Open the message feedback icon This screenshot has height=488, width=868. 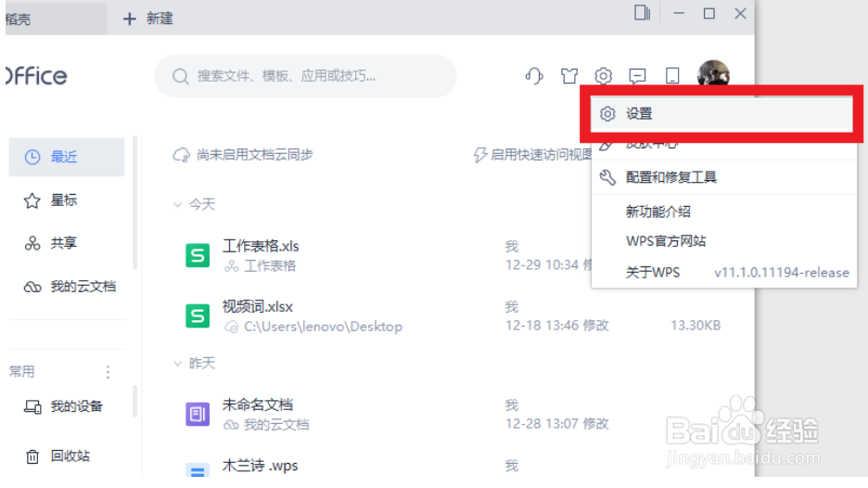(x=638, y=75)
